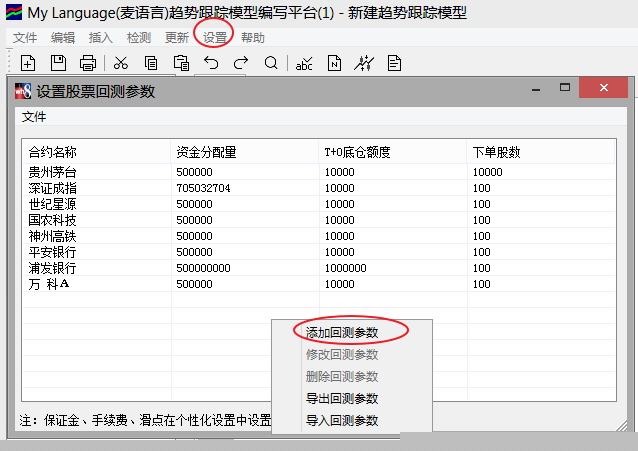Click the 下单股数 column header
Image resolution: width=638 pixels, height=451 pixels.
(x=496, y=152)
